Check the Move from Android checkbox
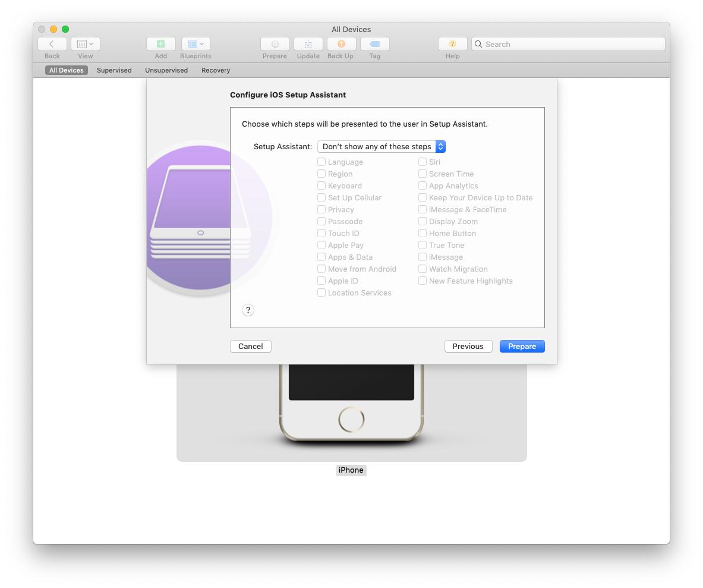Viewport: 703px width, 588px height. pos(321,269)
